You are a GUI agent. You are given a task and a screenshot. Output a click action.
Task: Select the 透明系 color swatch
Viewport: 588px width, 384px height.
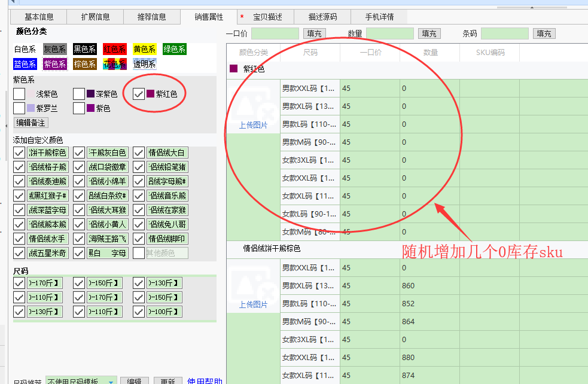[144, 63]
